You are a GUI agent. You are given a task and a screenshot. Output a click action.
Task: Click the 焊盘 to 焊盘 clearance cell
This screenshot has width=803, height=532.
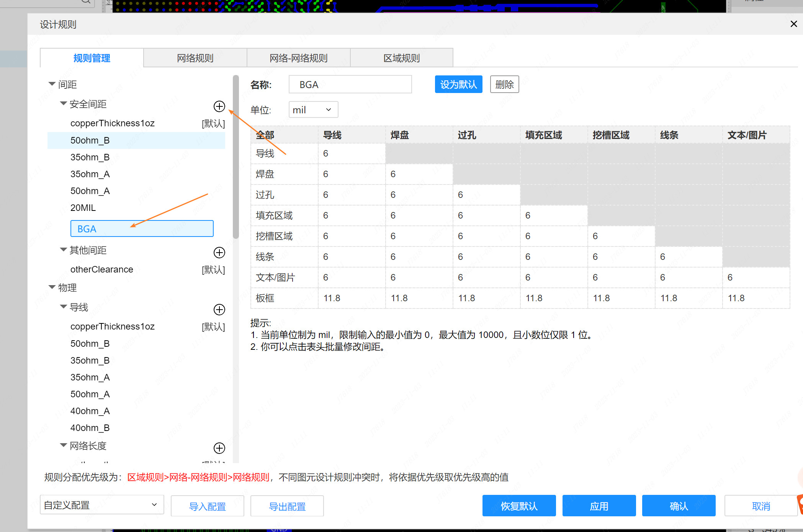(419, 174)
